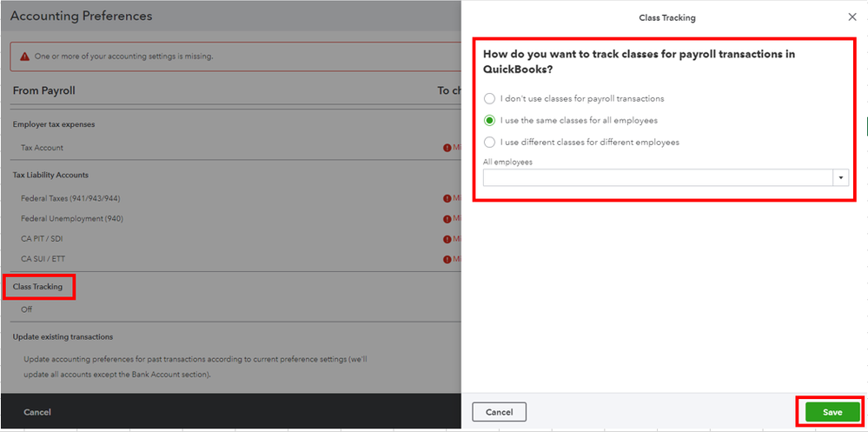Click the error icon beside Tax Account
The height and width of the screenshot is (432, 868).
pos(447,148)
